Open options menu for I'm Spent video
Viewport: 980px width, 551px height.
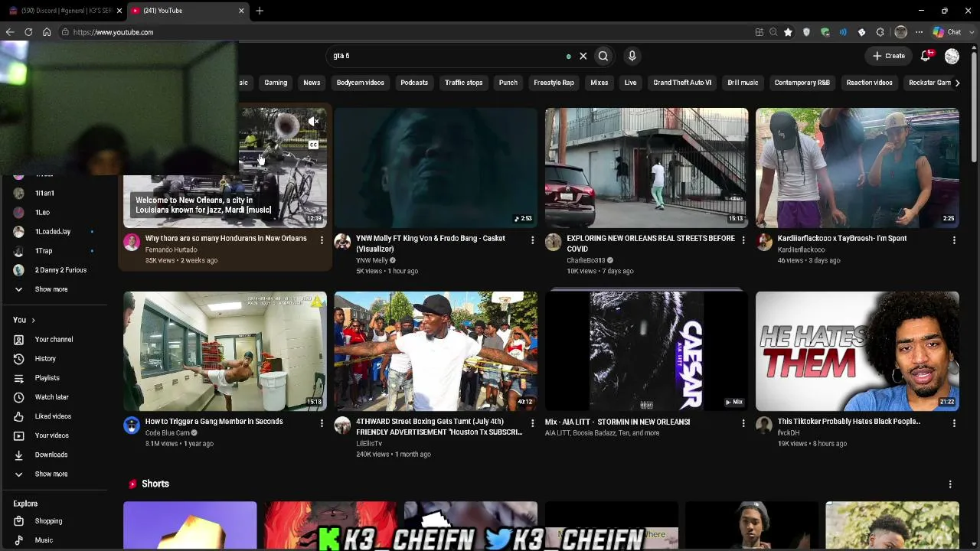click(x=954, y=240)
